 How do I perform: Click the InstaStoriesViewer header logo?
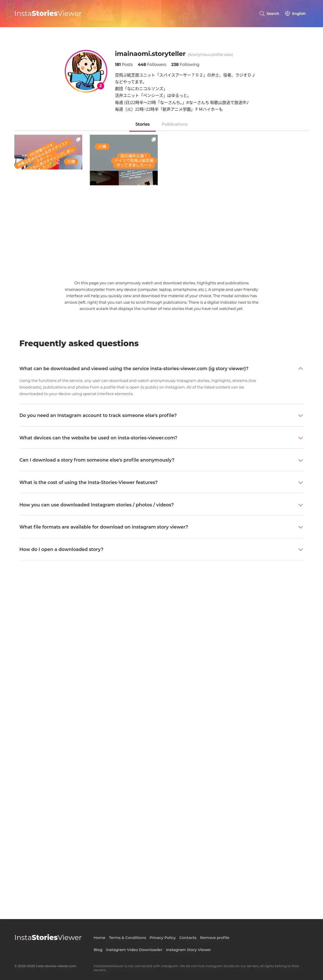[48, 14]
